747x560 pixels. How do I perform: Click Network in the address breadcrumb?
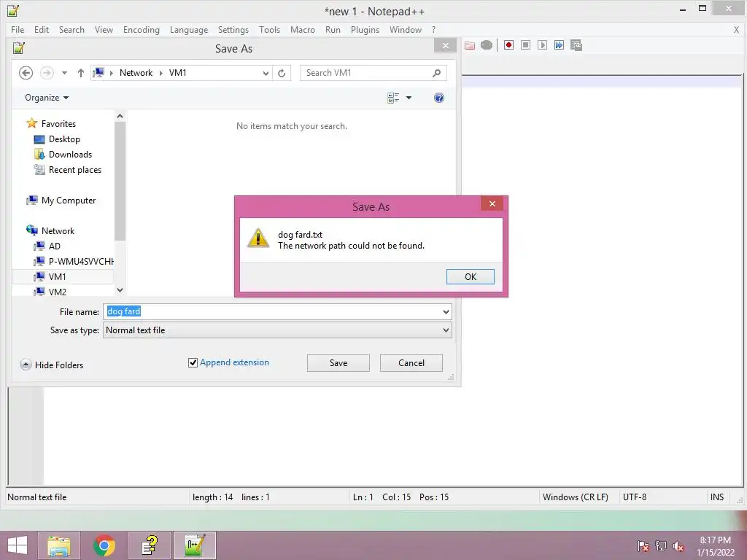136,73
